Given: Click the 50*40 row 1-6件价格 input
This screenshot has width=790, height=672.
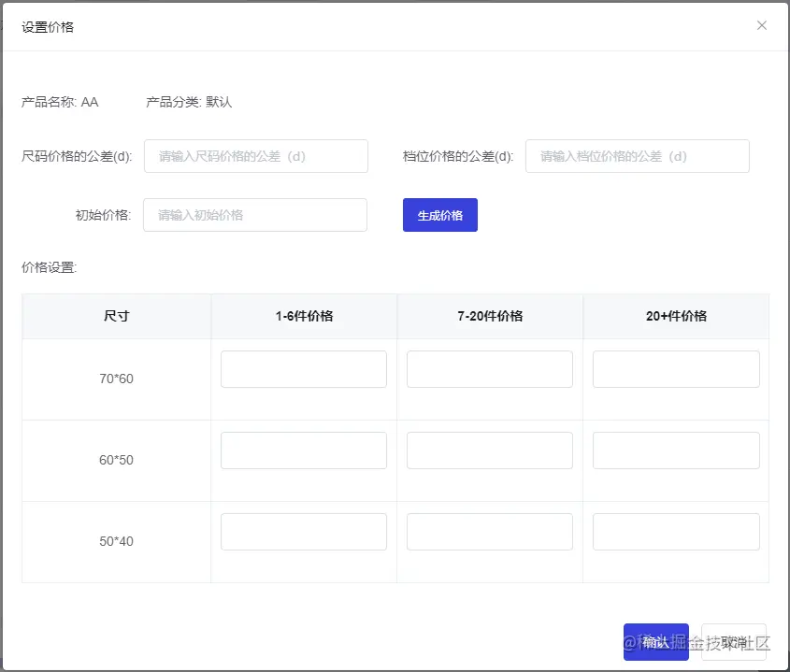Looking at the screenshot, I should [304, 532].
